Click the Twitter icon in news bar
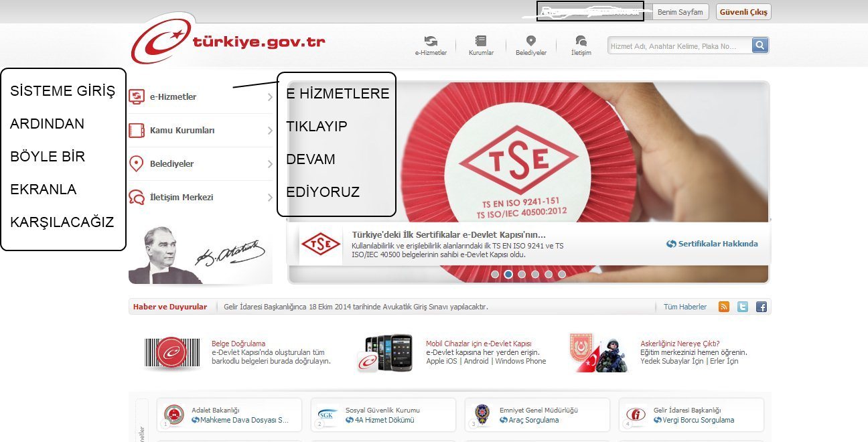Screen dimensions: 868x442 [x=742, y=307]
